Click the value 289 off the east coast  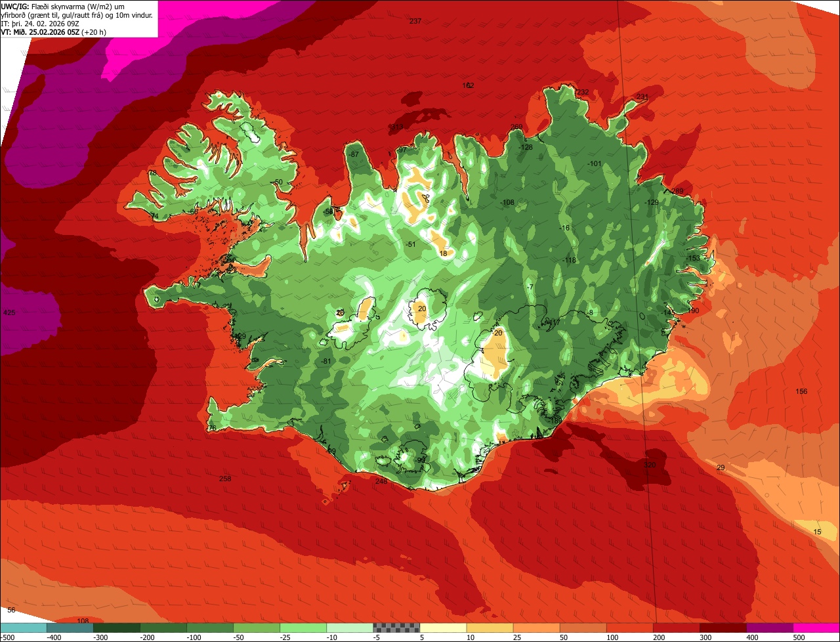point(678,191)
